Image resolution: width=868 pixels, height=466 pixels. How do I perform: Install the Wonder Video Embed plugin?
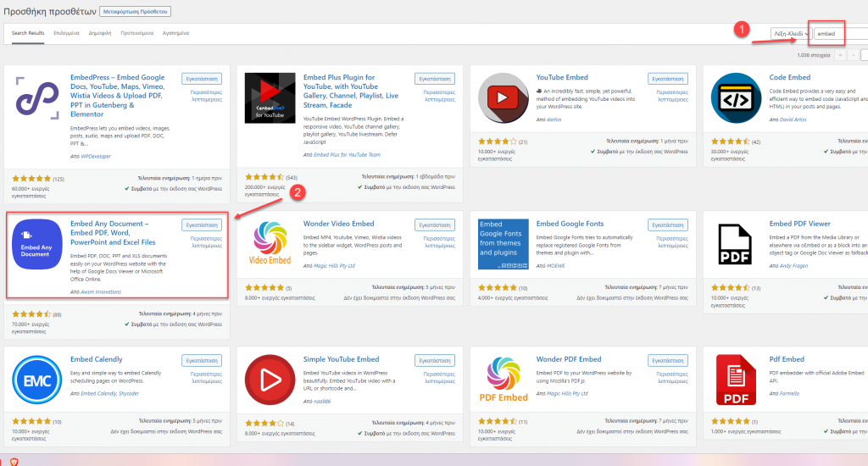pyautogui.click(x=435, y=225)
